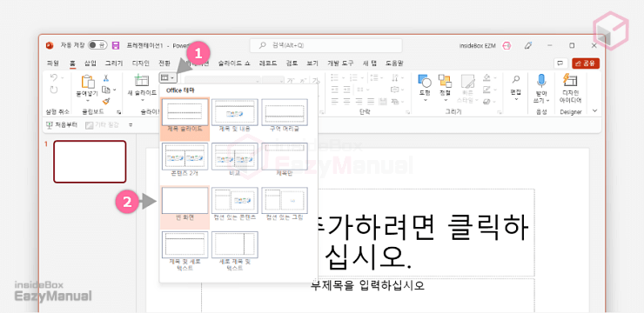
Task: Switch to the 전환 (Transitions) tab
Action: (x=164, y=63)
